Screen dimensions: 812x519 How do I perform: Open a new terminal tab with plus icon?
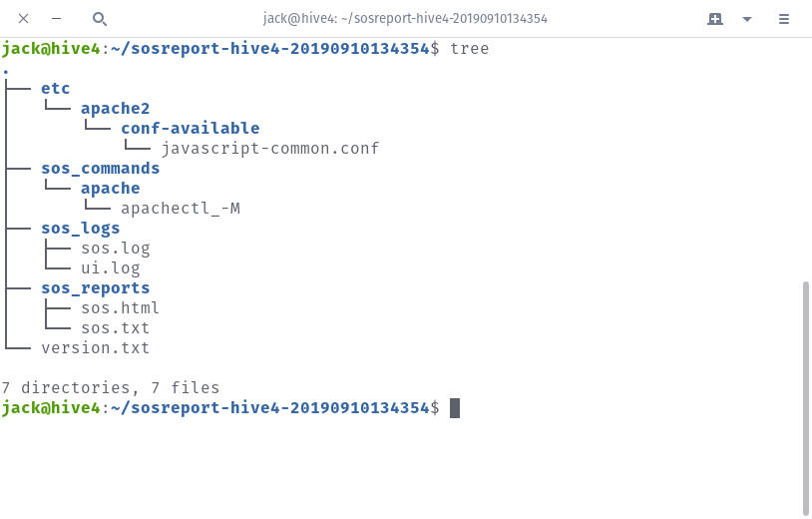(714, 19)
